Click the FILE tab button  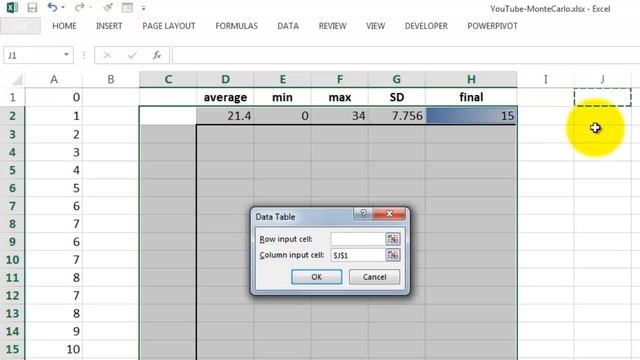click(20, 26)
